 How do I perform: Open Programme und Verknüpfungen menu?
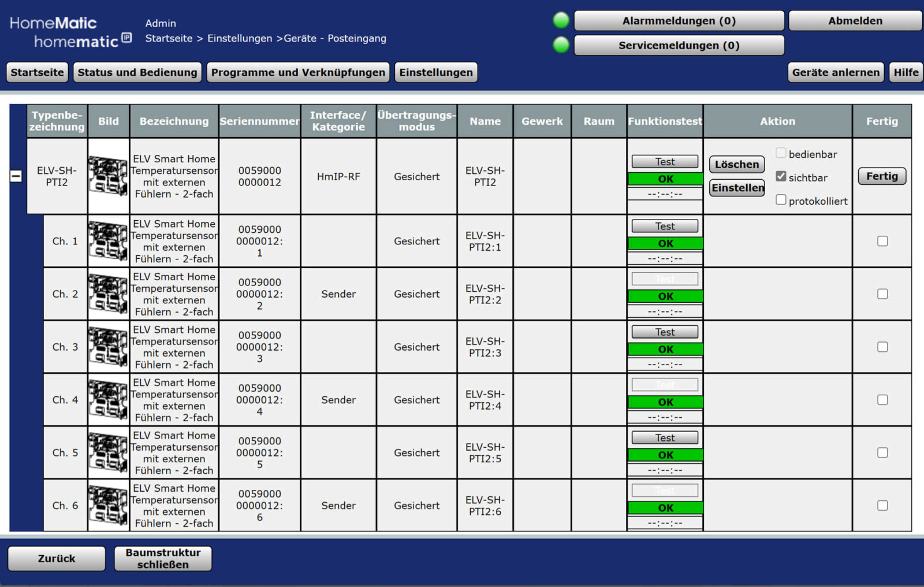pos(298,72)
